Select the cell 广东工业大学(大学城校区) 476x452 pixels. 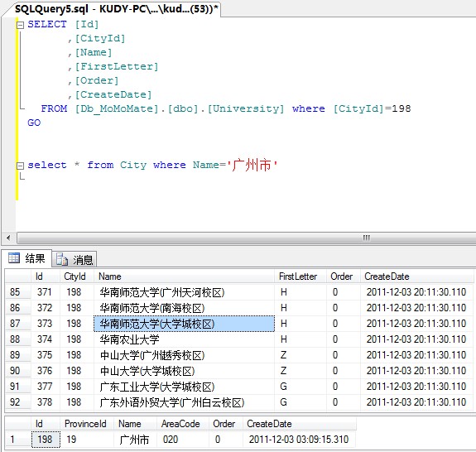click(184, 387)
